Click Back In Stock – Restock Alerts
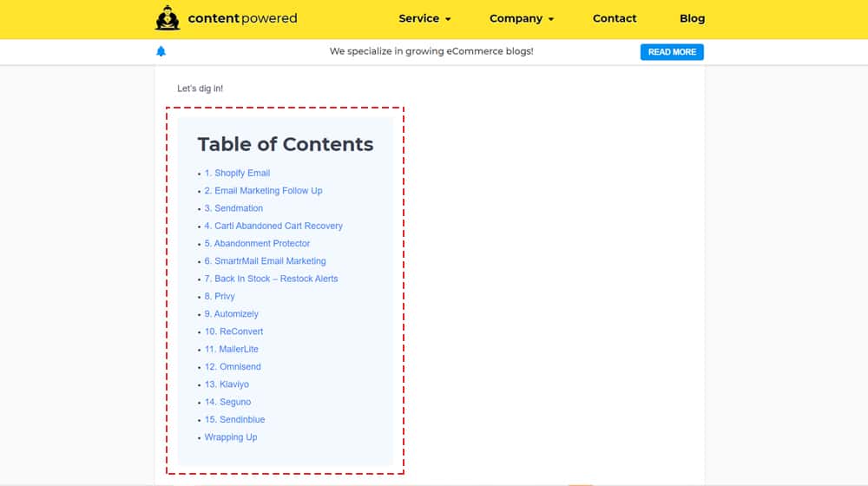 pyautogui.click(x=271, y=279)
